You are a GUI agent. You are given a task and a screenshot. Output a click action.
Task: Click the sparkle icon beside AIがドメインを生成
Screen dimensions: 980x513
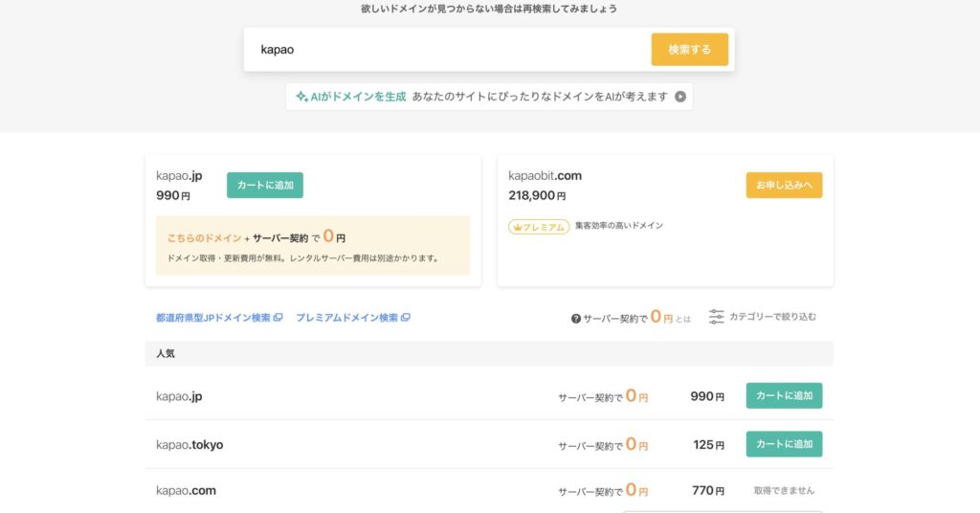pyautogui.click(x=301, y=97)
